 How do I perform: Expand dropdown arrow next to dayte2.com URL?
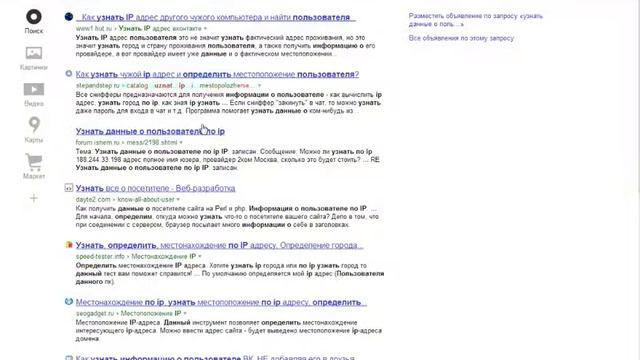pyautogui.click(x=178, y=200)
